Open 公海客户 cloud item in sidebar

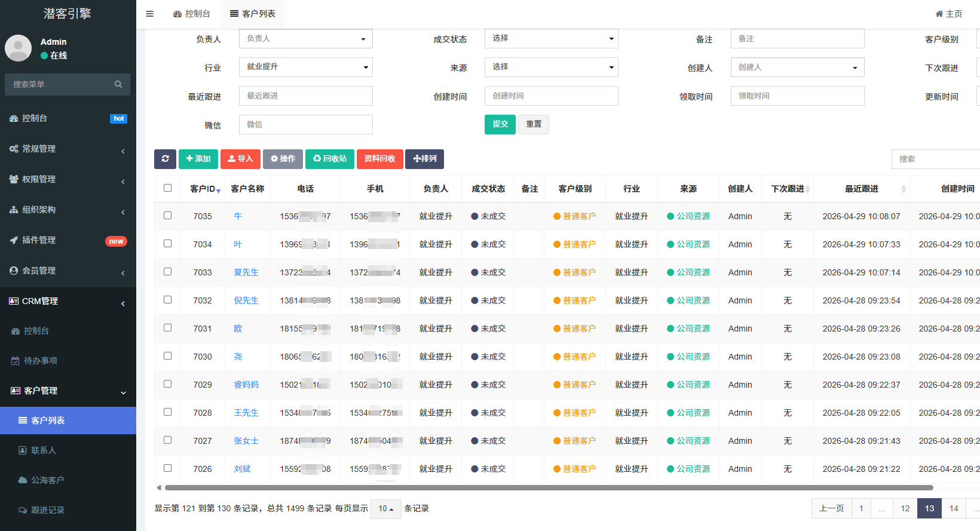pos(68,480)
